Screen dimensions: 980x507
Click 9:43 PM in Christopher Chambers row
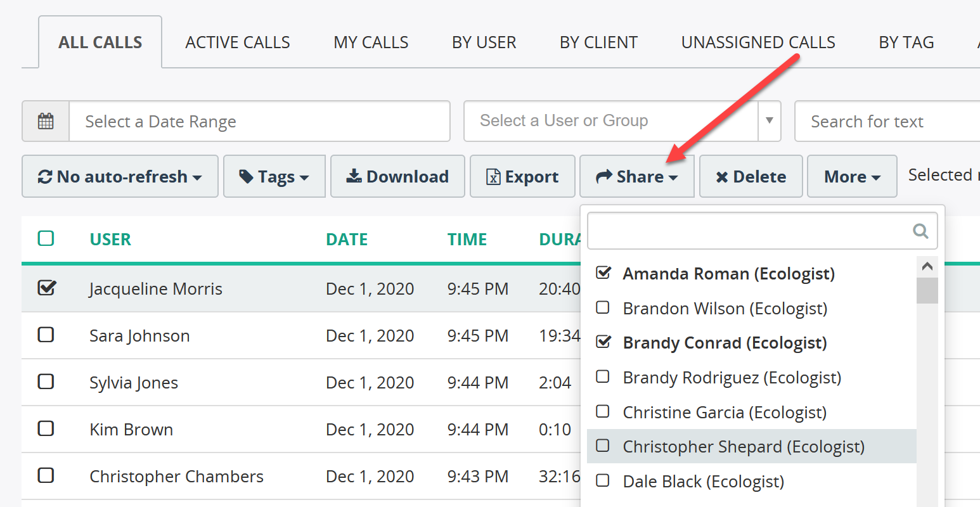478,477
